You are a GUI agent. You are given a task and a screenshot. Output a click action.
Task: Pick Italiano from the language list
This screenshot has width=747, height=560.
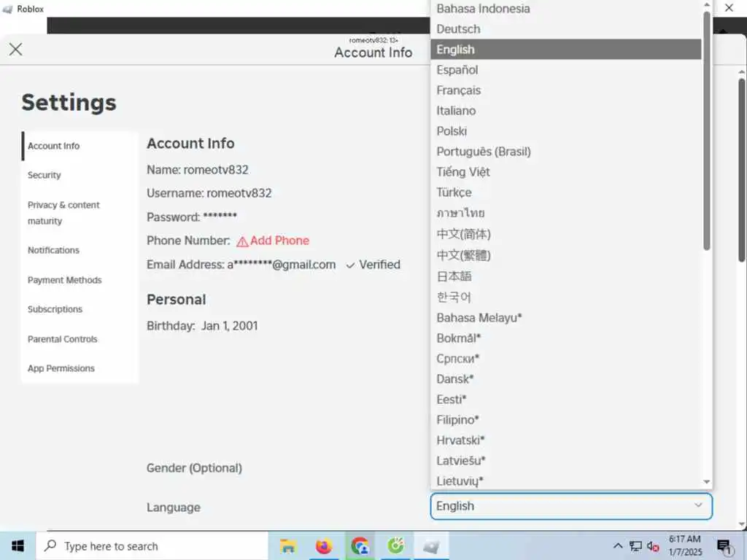tap(565, 111)
